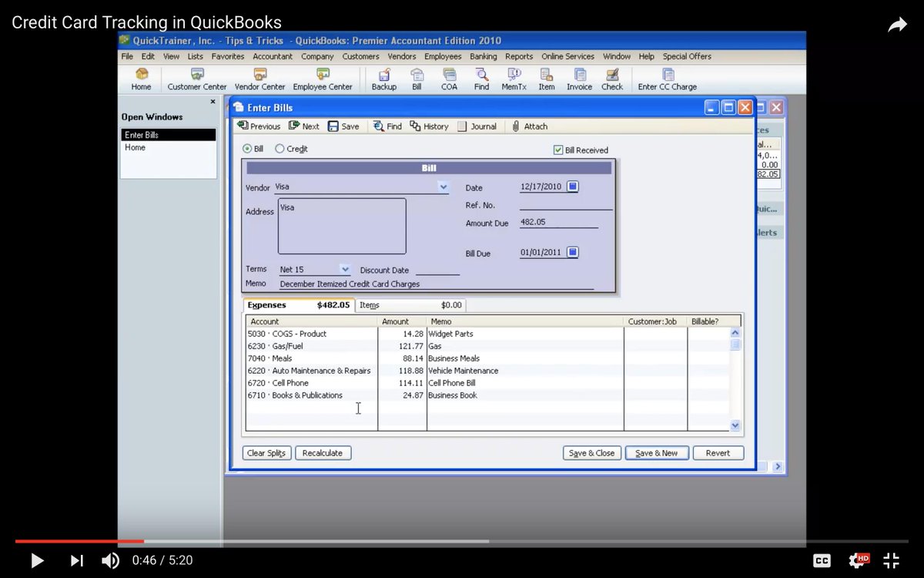
Task: Play the video
Action: tap(36, 560)
